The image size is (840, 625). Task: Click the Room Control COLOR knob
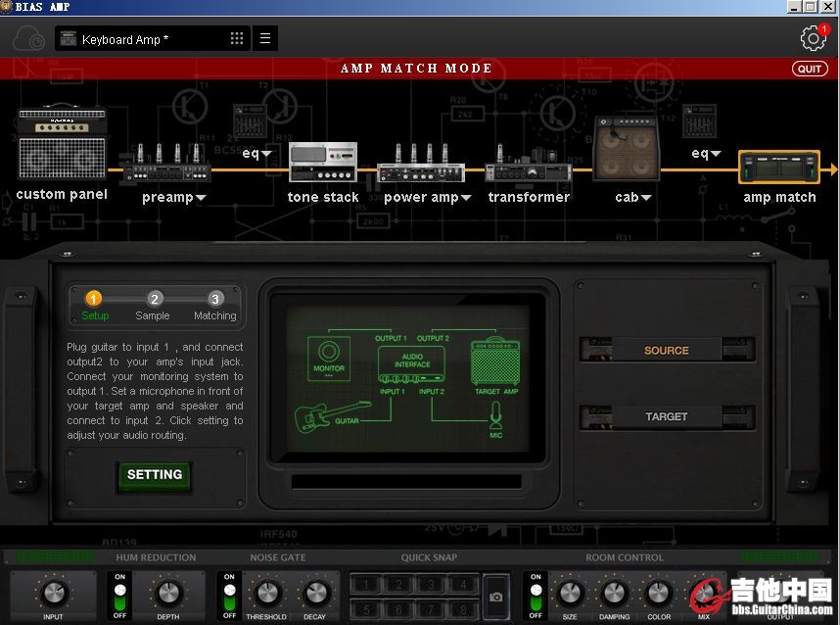[659, 593]
